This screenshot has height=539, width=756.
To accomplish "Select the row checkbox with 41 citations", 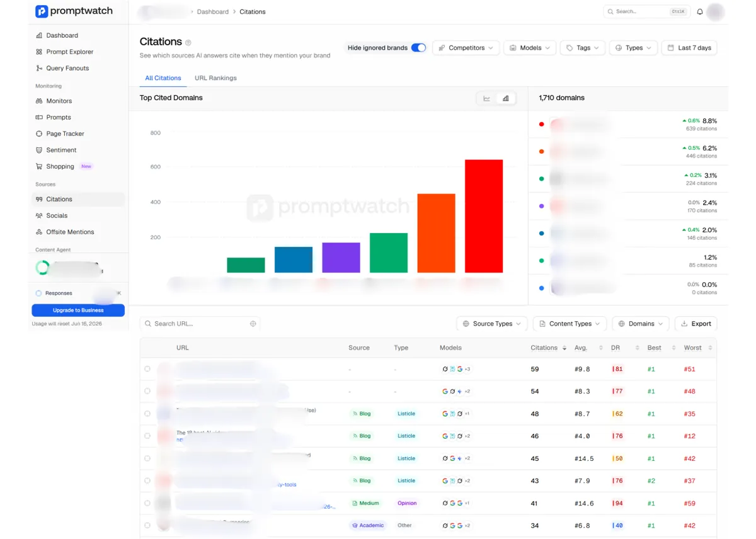I will [x=147, y=503].
